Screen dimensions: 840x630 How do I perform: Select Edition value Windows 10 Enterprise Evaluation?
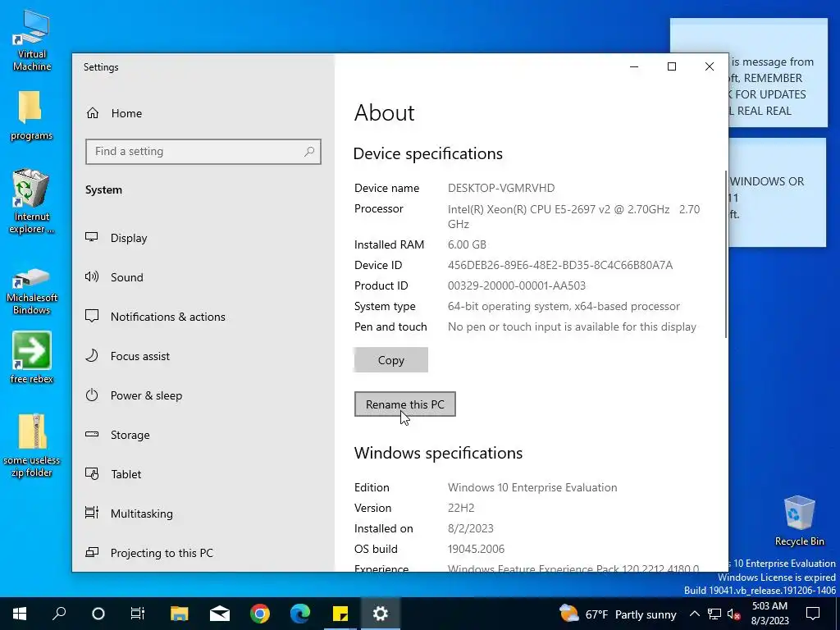[532, 487]
